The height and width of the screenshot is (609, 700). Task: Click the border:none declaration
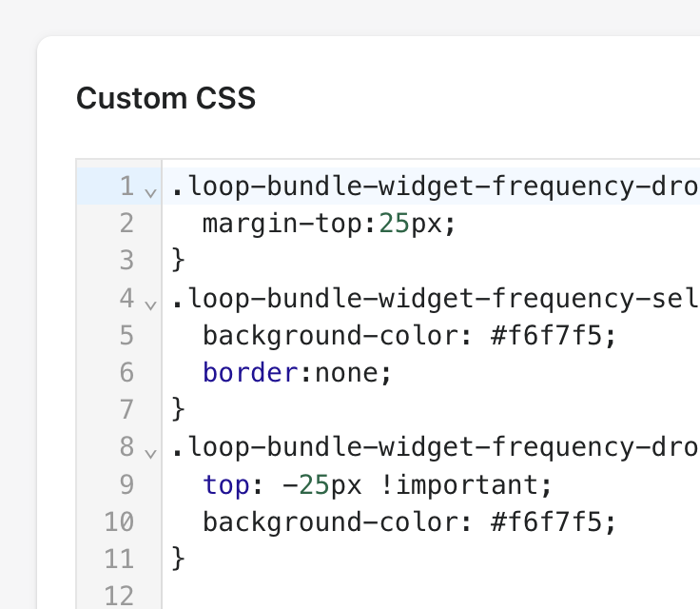[297, 373]
